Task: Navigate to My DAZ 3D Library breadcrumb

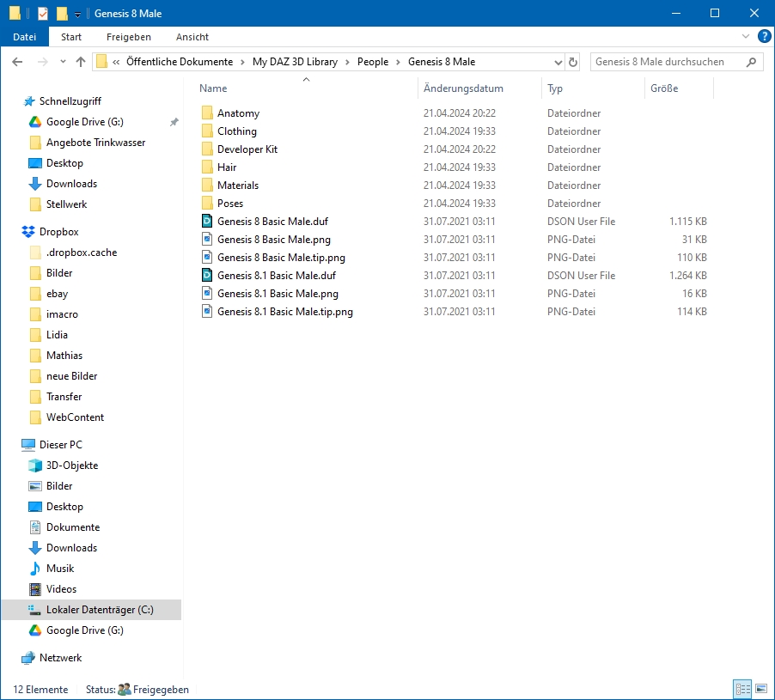Action: click(x=295, y=62)
